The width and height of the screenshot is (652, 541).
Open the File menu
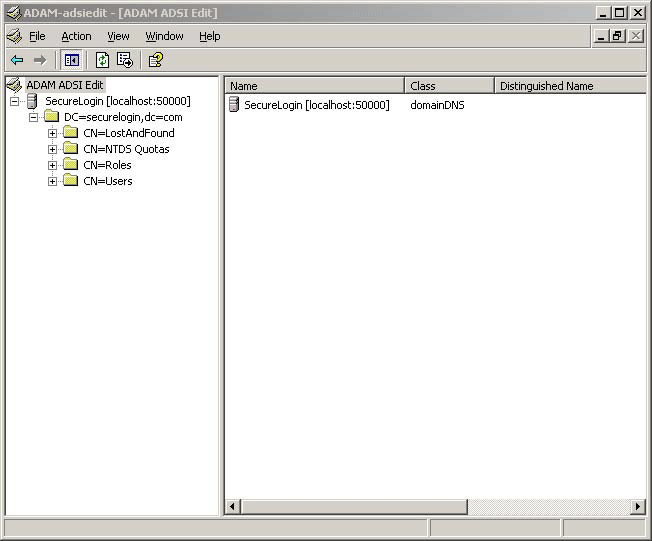click(x=37, y=37)
